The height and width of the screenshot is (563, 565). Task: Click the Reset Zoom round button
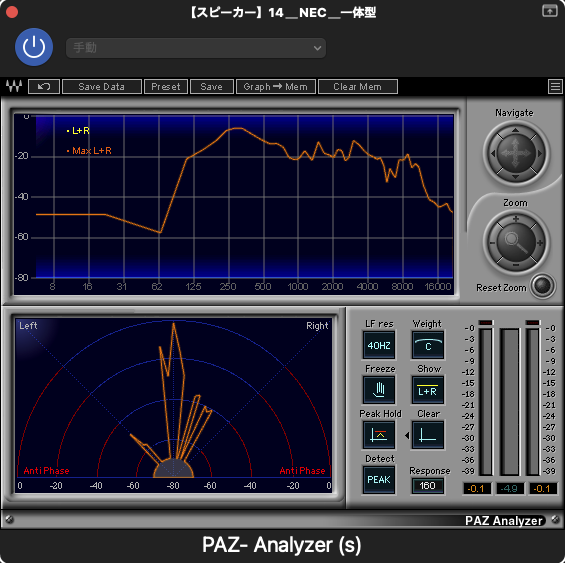(x=543, y=286)
